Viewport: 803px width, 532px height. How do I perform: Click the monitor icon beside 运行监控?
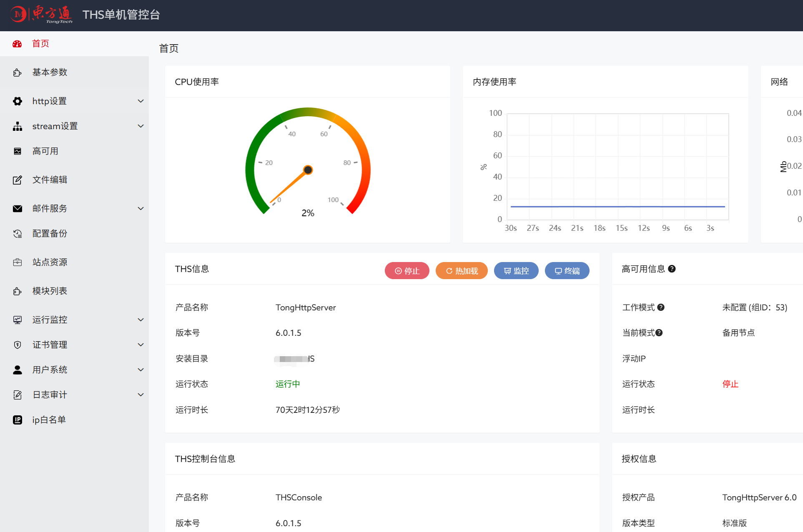pyautogui.click(x=17, y=320)
